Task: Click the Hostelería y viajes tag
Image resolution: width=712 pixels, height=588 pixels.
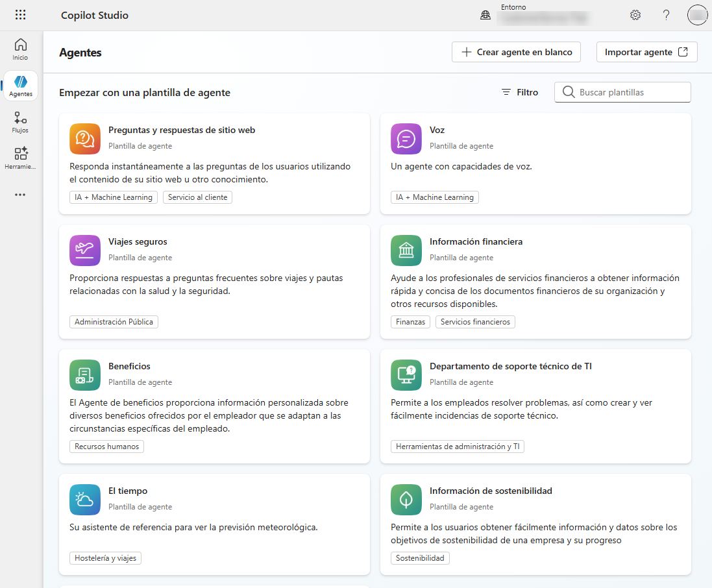Action: tap(105, 558)
